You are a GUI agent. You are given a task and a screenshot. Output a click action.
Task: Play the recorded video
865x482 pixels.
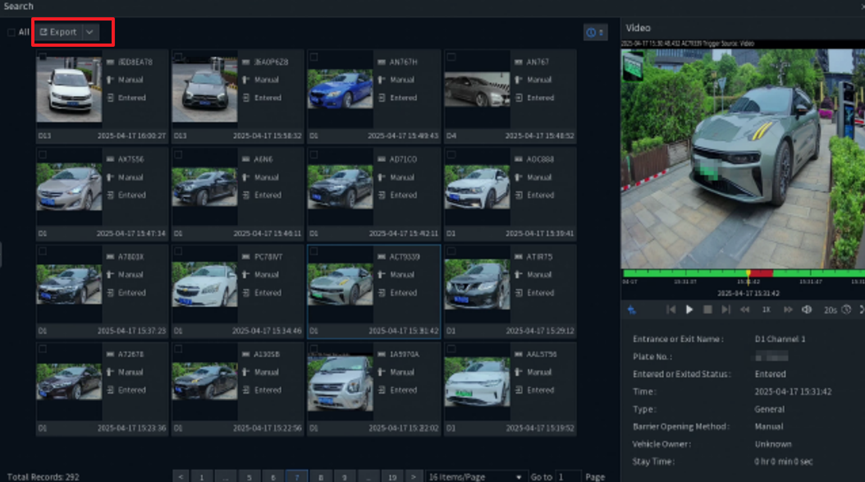coord(689,310)
